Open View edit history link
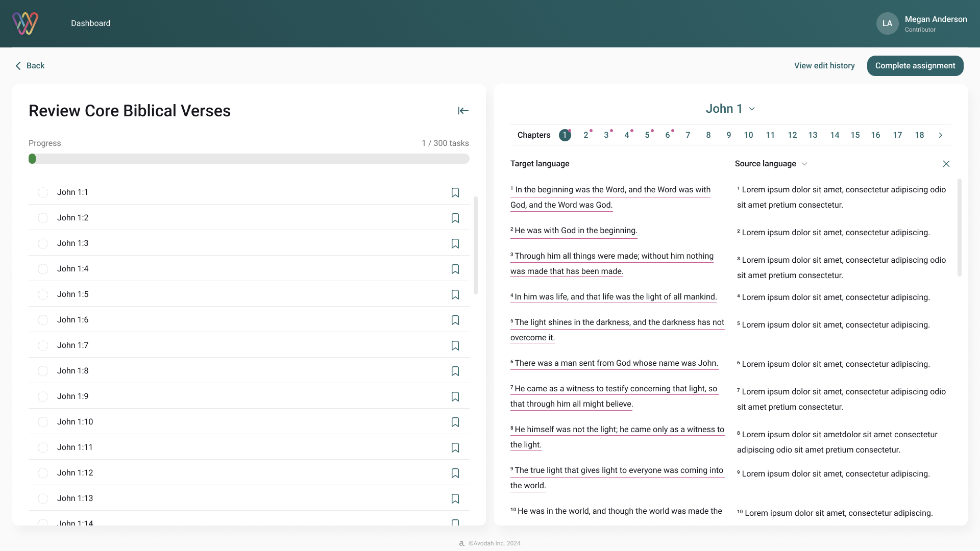This screenshot has width=980, height=551. (x=824, y=66)
